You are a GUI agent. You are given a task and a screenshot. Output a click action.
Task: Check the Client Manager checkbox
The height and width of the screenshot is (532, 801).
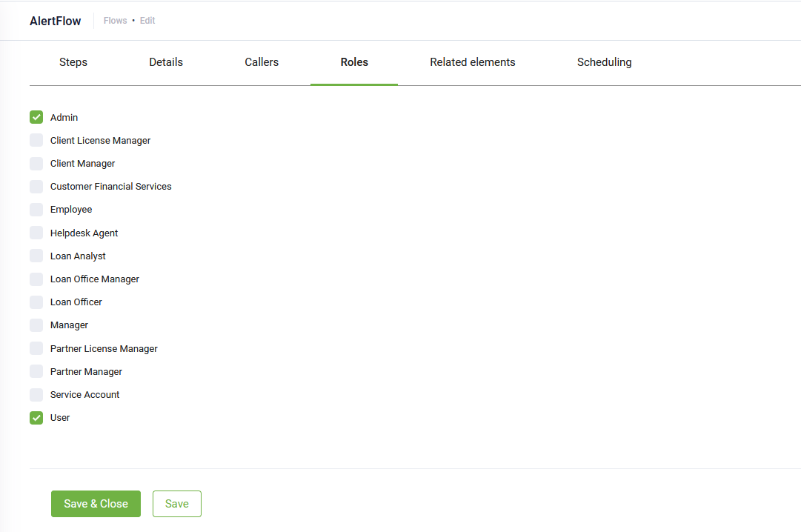pos(36,163)
